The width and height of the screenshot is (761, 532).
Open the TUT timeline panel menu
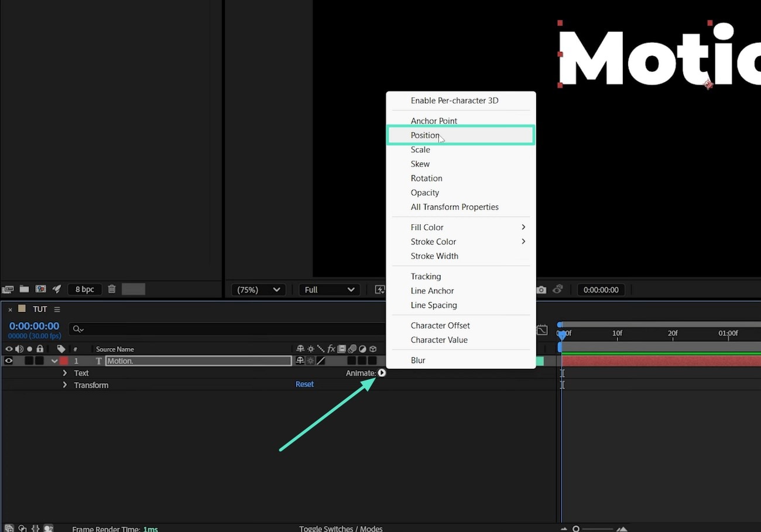(57, 309)
